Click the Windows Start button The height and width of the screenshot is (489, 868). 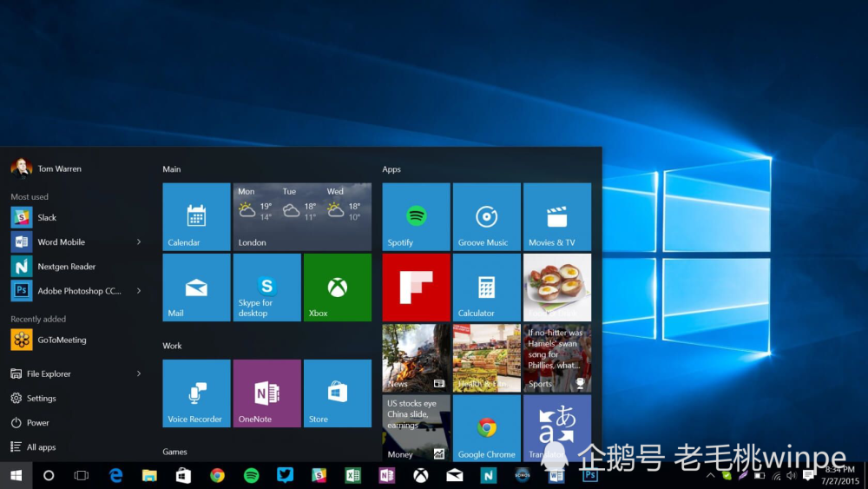(16, 475)
